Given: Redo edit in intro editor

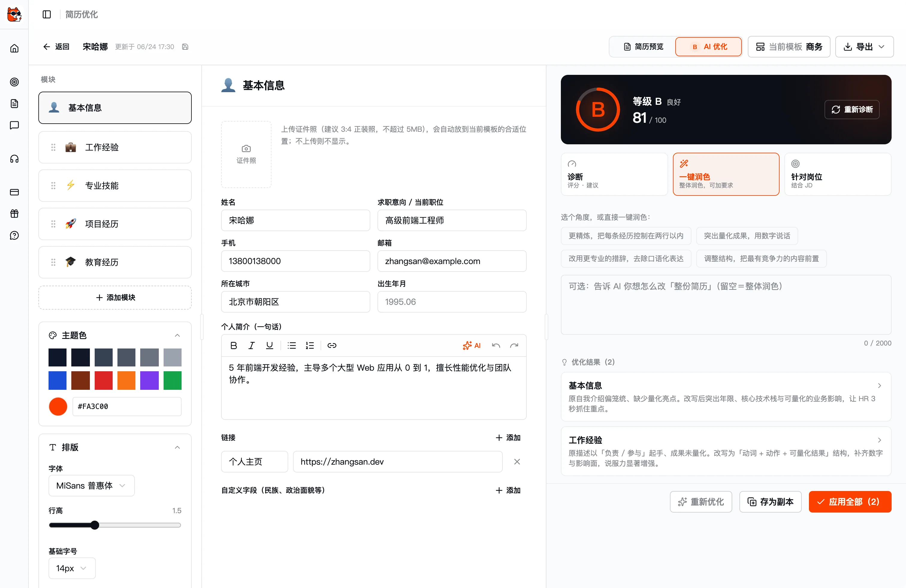Looking at the screenshot, I should [x=514, y=345].
